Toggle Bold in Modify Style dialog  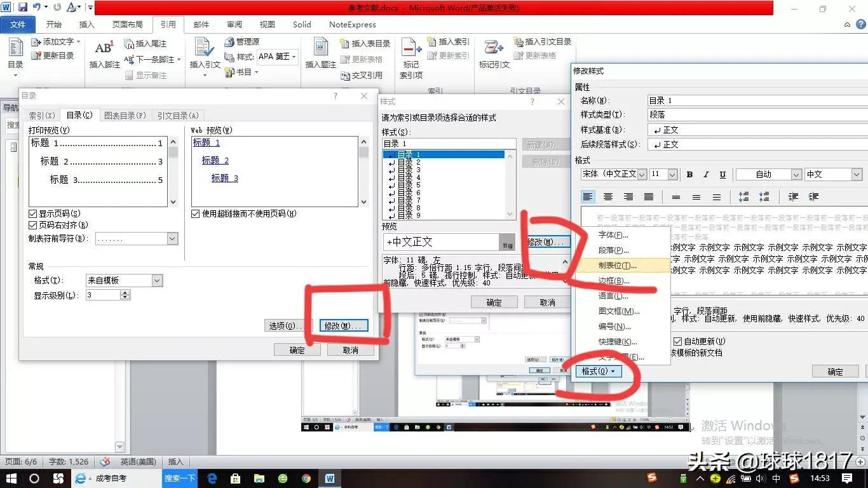tap(689, 175)
